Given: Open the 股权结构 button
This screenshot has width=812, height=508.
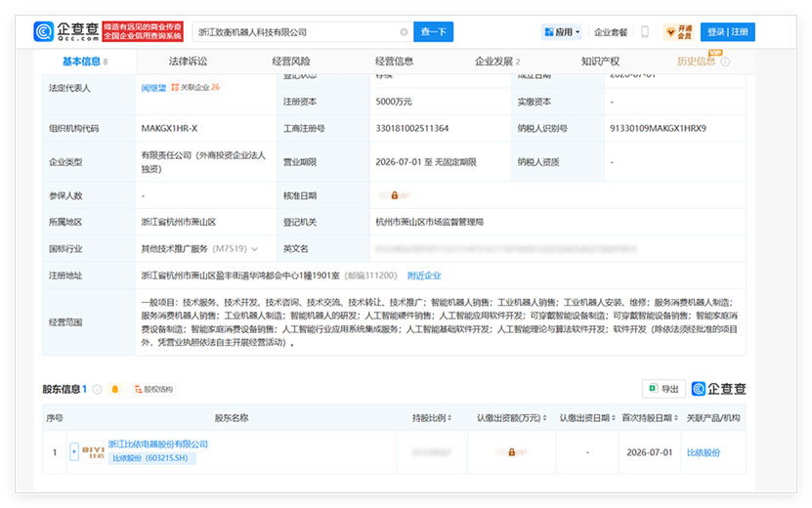Looking at the screenshot, I should click(x=153, y=390).
